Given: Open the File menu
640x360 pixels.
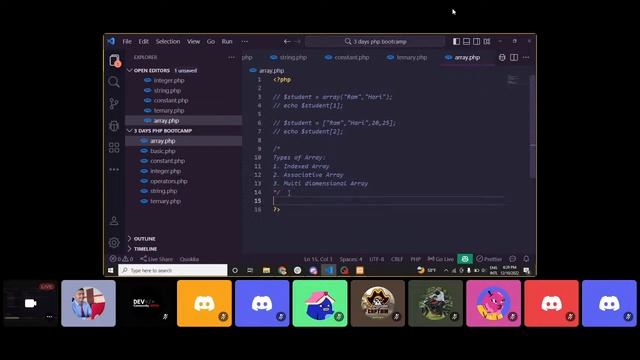Looking at the screenshot, I should click(127, 41).
